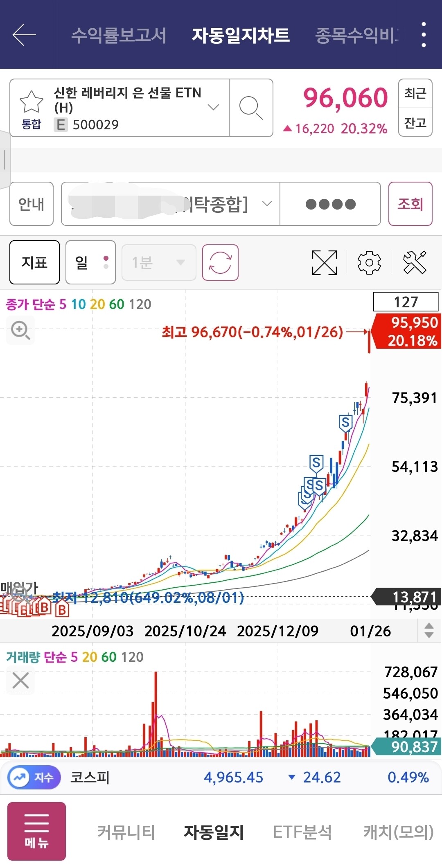Toggle 일 period selector
Screen dimensions: 442x868
(x=90, y=262)
